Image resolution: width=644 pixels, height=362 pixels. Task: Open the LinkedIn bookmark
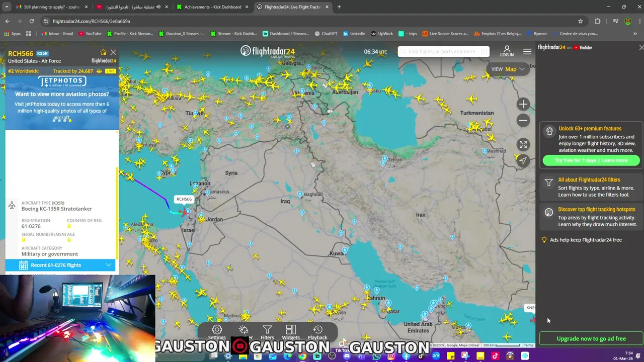point(354,34)
